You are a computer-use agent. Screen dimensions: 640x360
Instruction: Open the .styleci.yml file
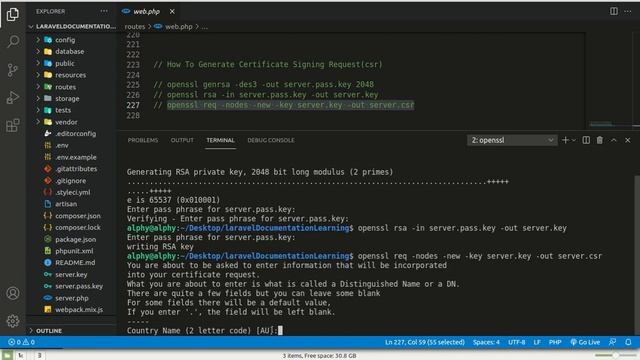(73, 192)
